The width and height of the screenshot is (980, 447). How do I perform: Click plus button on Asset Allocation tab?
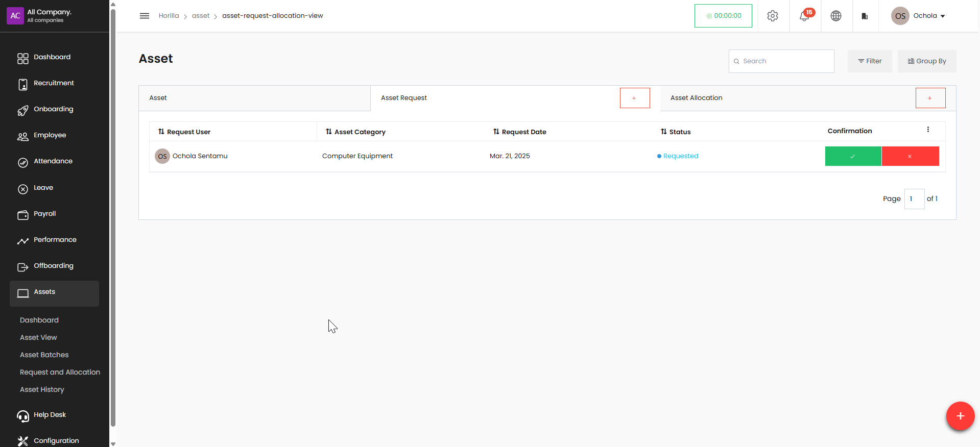[x=930, y=98]
